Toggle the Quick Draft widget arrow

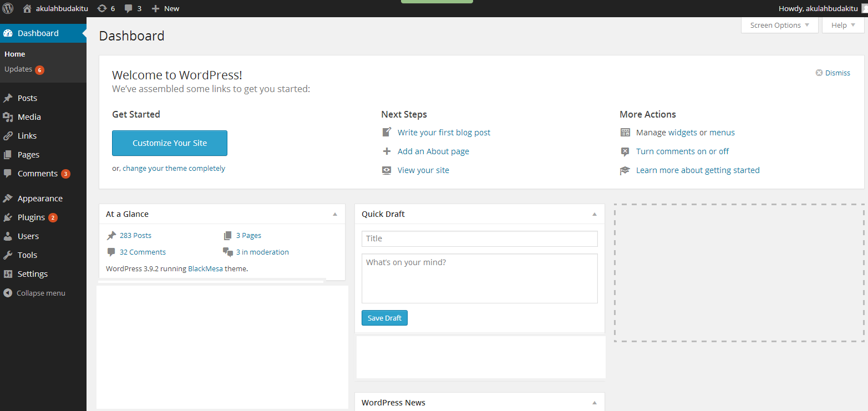pos(594,214)
